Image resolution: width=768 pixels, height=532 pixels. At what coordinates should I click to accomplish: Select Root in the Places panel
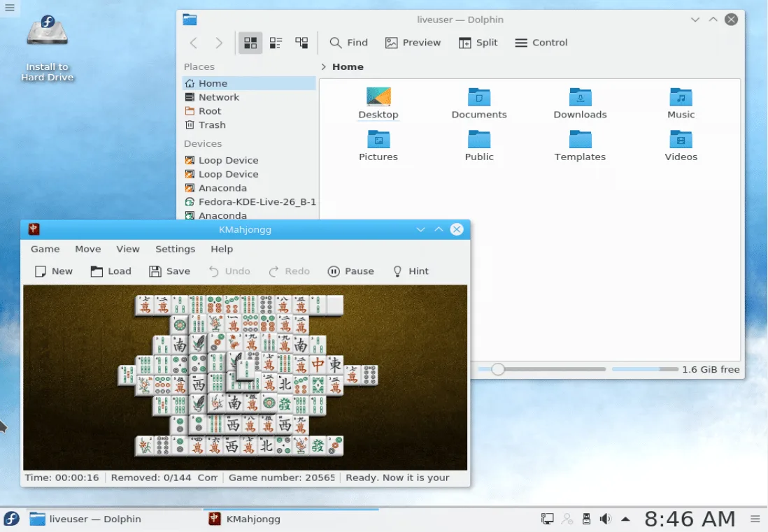249,111
